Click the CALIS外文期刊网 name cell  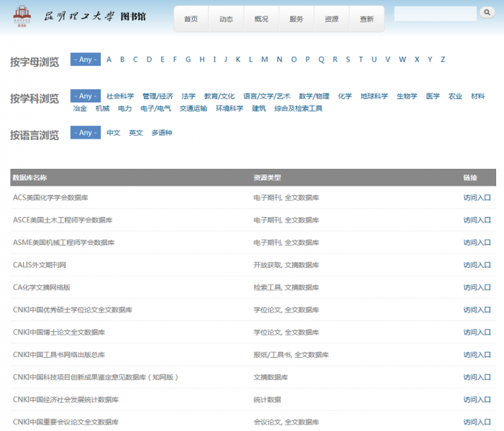[x=40, y=265]
